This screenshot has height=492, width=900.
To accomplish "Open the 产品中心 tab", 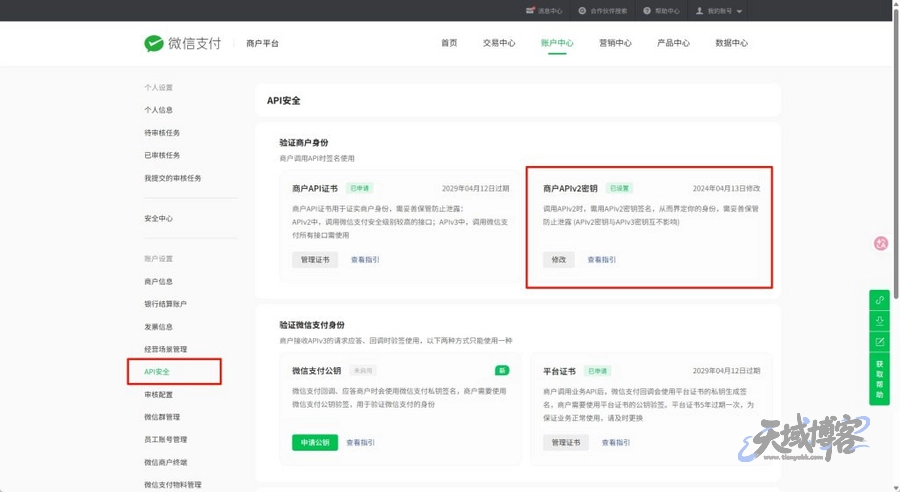I will (673, 43).
